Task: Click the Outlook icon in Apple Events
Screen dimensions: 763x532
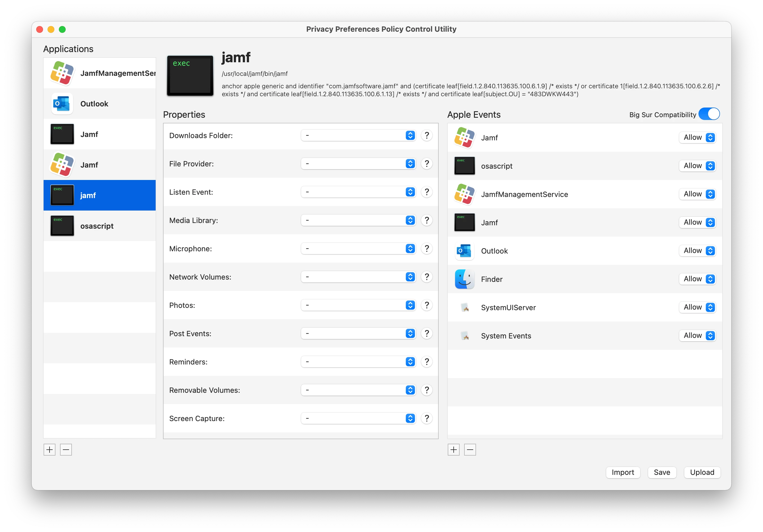Action: click(x=464, y=251)
